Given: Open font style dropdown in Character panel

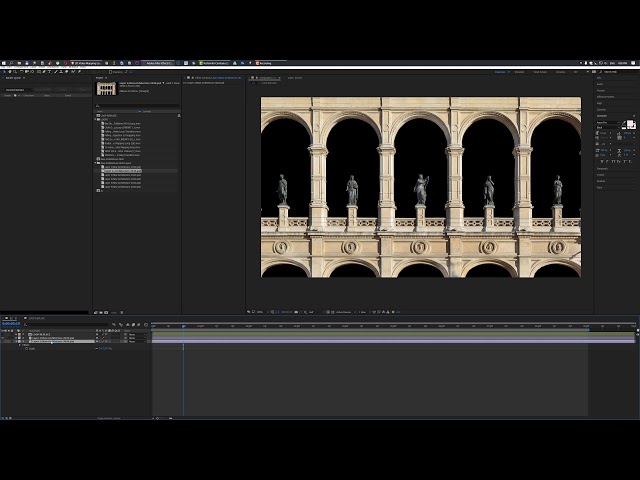Looking at the screenshot, I should pyautogui.click(x=608, y=127).
